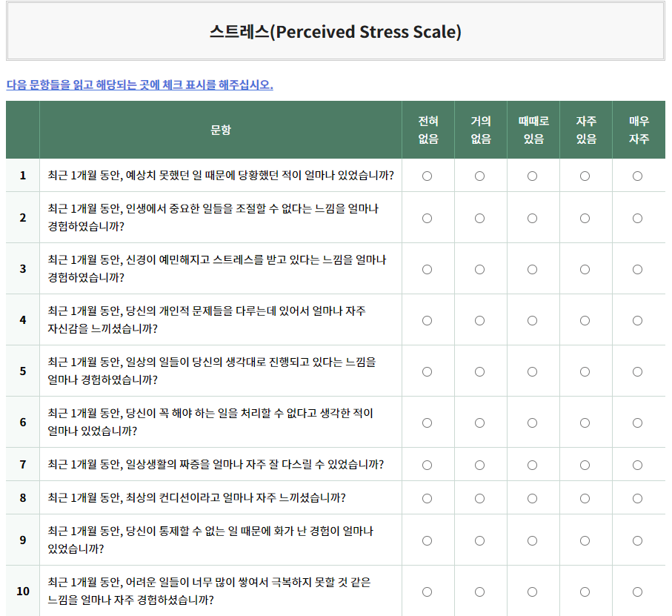Pick '매우 자주' for question 4
Viewport: 672px width, 616px height.
(x=638, y=321)
